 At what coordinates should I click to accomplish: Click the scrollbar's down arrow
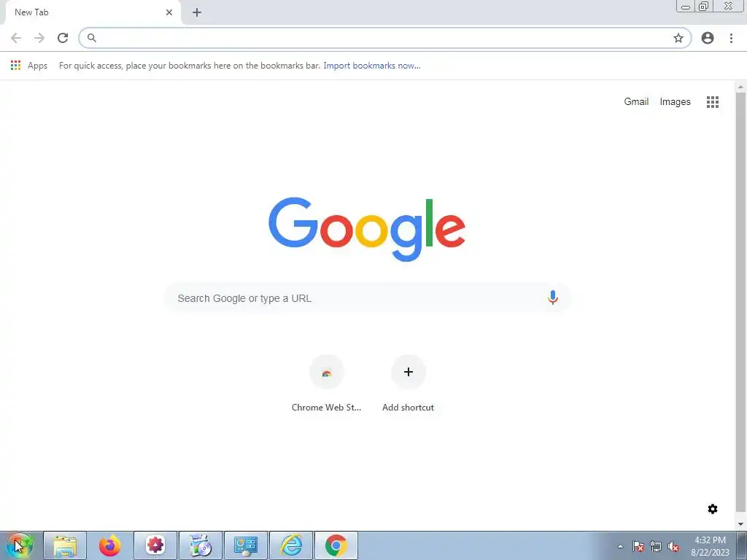[x=740, y=524]
